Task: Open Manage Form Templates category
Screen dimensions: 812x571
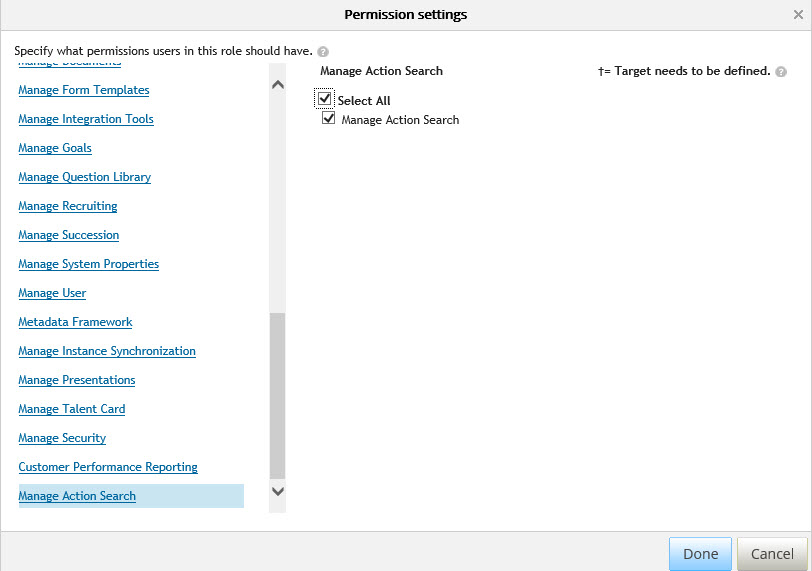Action: (84, 90)
